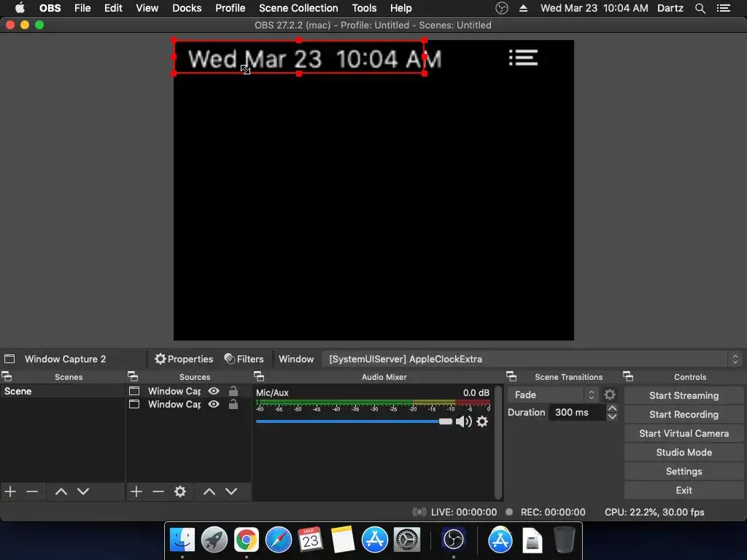Open the Tools menu
This screenshot has height=560, width=747.
[x=364, y=8]
